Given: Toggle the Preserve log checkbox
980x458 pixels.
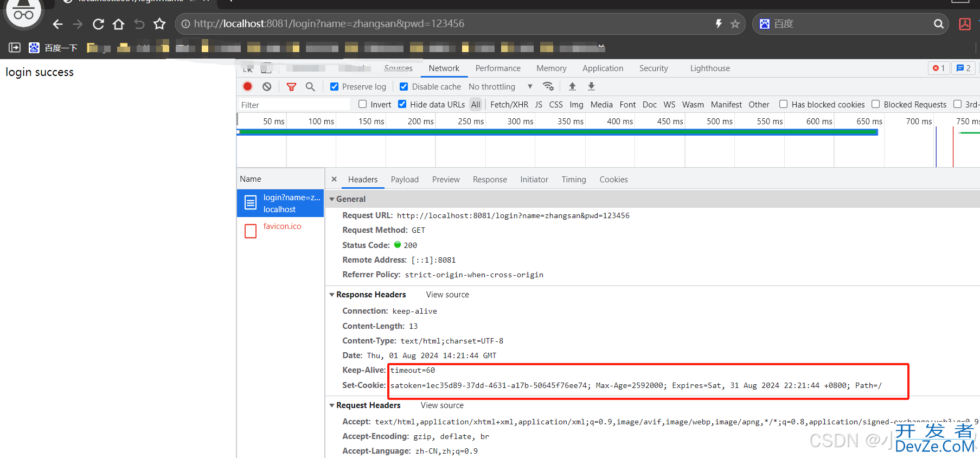Looking at the screenshot, I should tap(335, 86).
